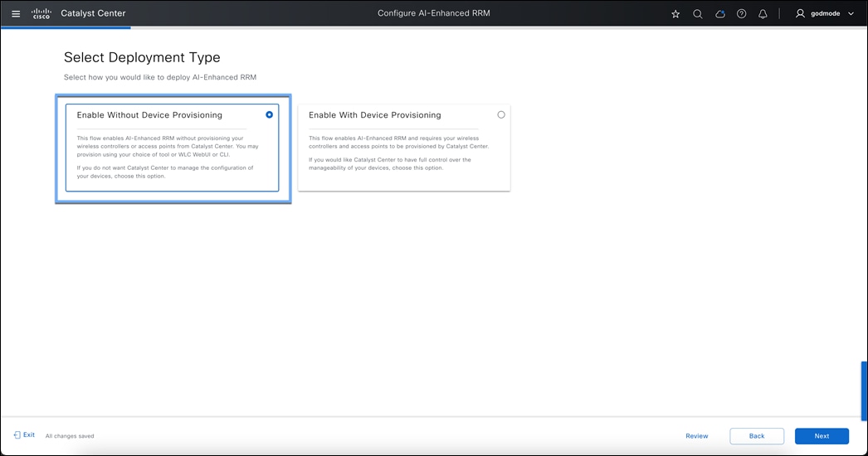Viewport: 868px width, 456px height.
Task: Click the cloud status icon
Action: tap(719, 14)
